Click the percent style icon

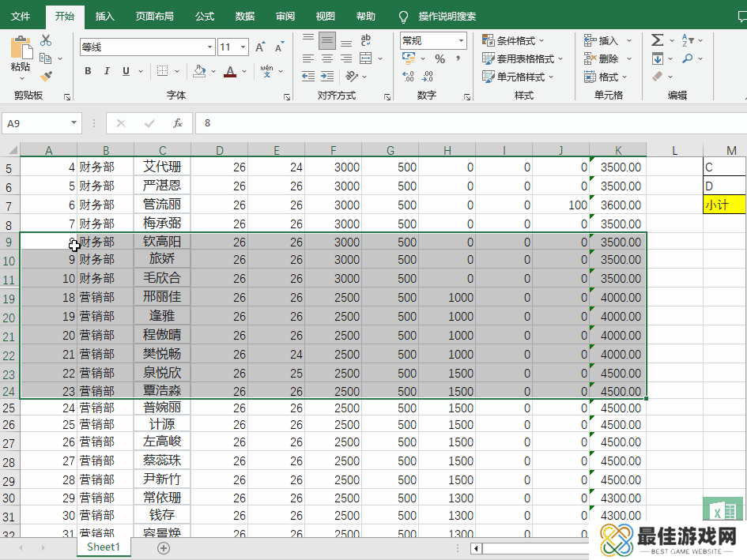(x=440, y=58)
